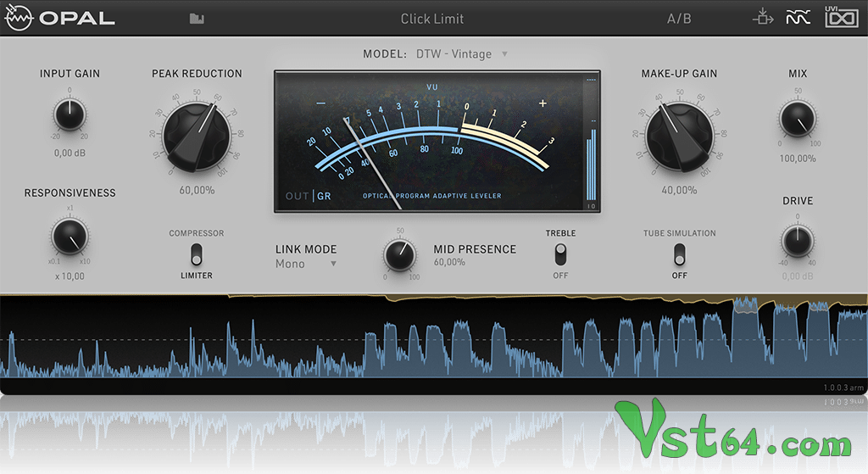Viewport: 868px width, 474px height.
Task: Click the waveform history display
Action: pos(434,336)
